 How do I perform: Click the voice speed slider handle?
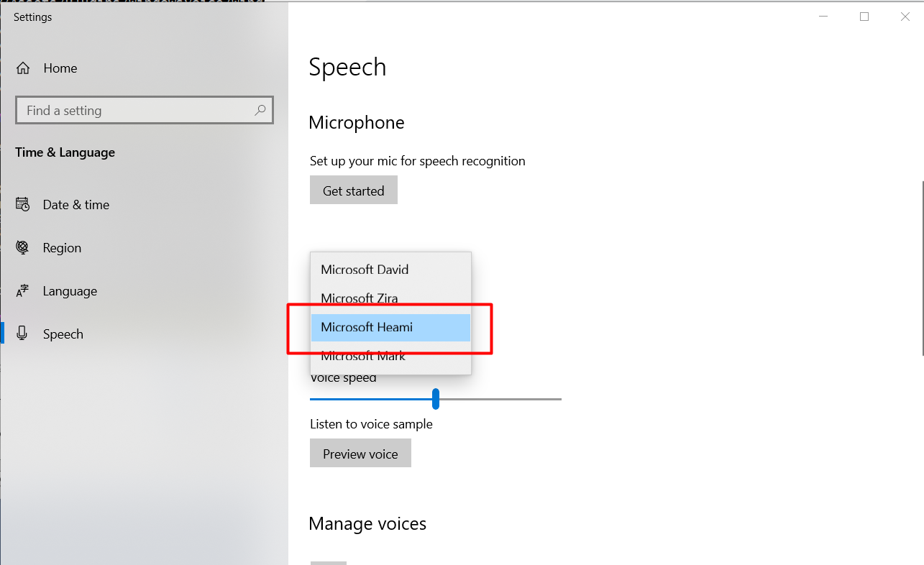click(436, 399)
